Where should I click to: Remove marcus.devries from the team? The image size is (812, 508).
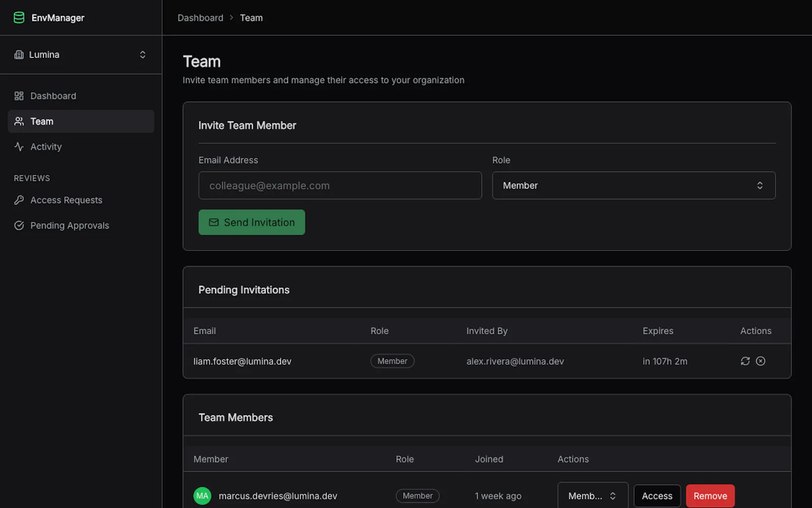710,496
